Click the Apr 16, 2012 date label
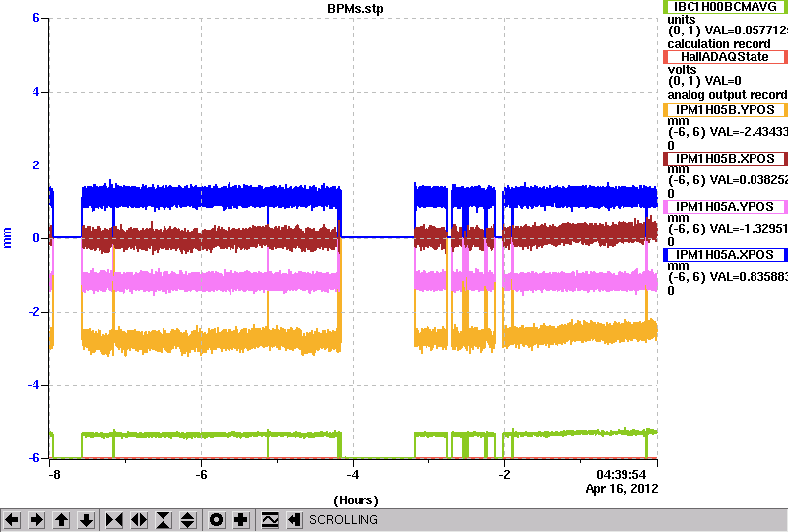 [x=622, y=489]
